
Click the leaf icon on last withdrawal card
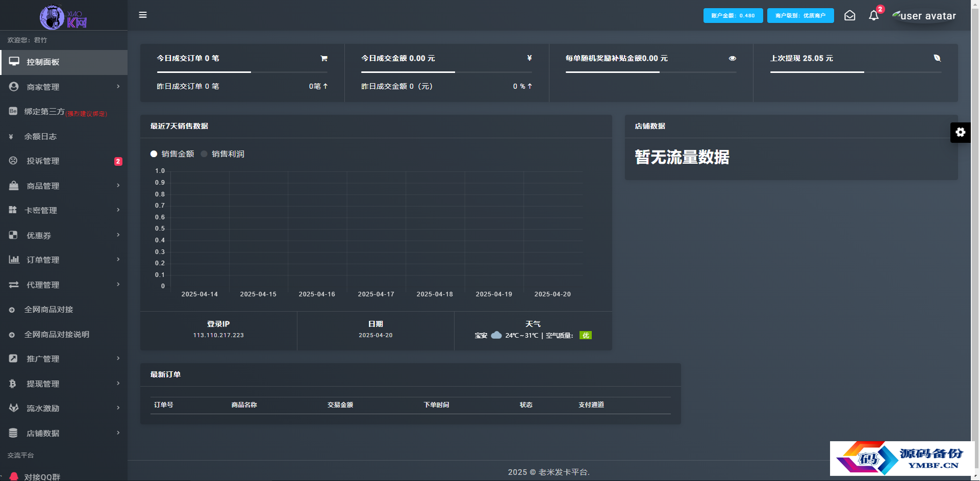click(x=937, y=58)
